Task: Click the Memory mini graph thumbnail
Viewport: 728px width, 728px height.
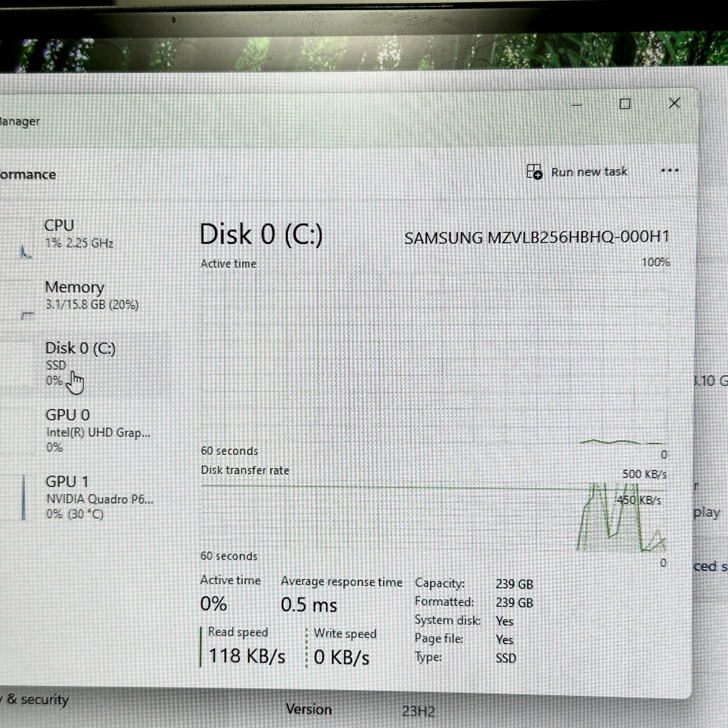Action: pos(28,316)
